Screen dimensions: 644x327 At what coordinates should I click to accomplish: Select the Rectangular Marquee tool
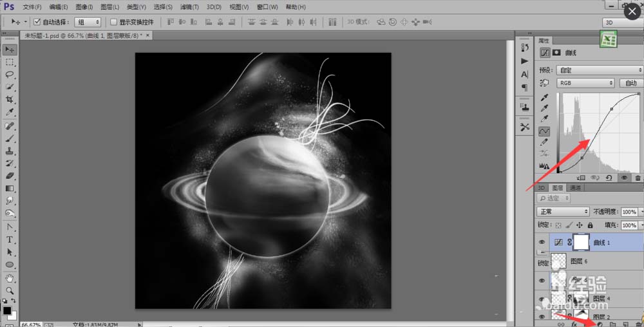tap(10, 62)
